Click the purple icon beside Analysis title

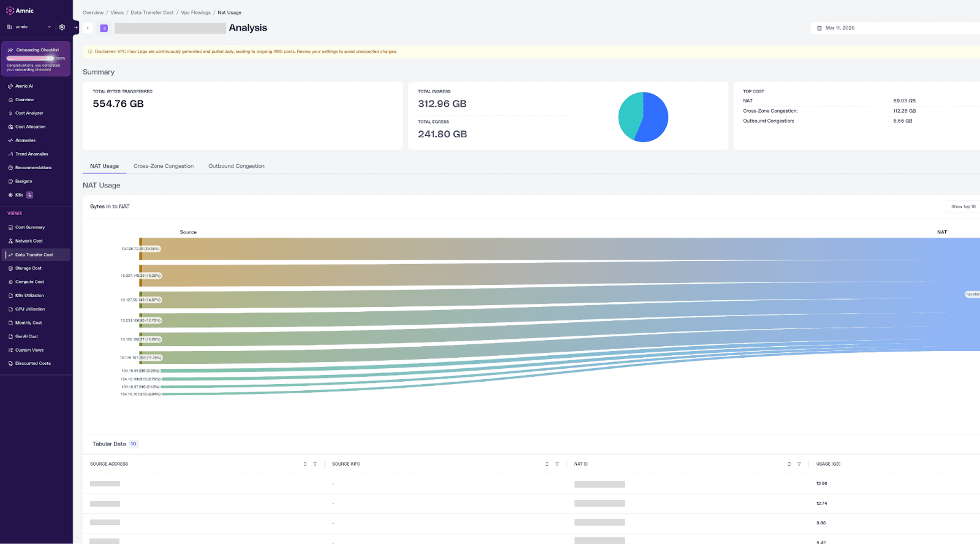pyautogui.click(x=104, y=28)
